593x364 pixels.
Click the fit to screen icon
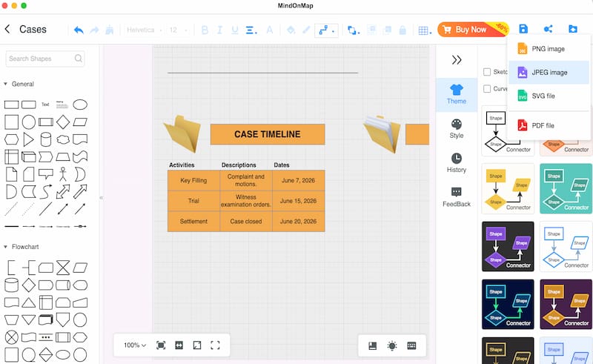(x=161, y=345)
